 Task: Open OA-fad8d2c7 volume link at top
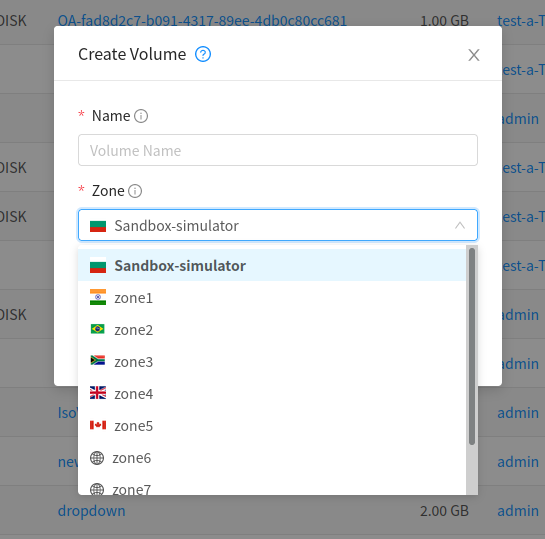click(x=202, y=21)
